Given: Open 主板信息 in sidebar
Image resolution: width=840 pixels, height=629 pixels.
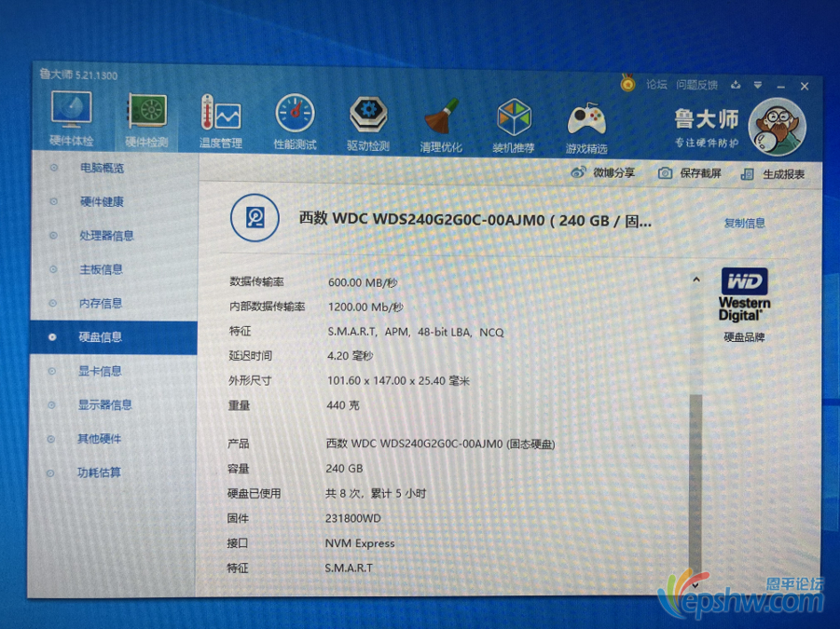Looking at the screenshot, I should (102, 269).
